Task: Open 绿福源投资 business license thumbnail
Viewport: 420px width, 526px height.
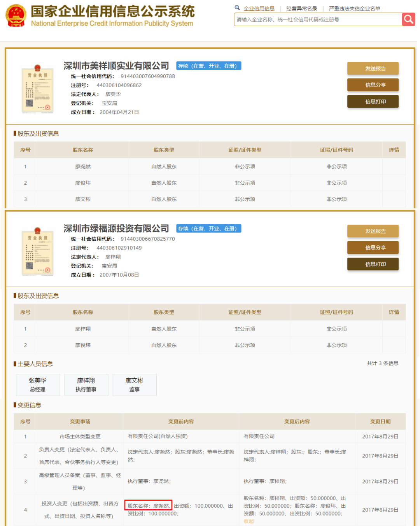Action: pos(37,252)
